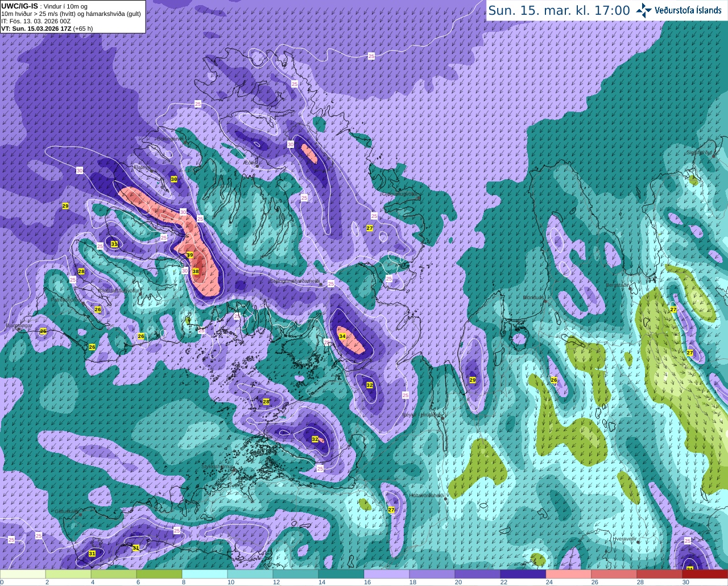The height and width of the screenshot is (586, 728).
Task: Select the dark indigo 22–24 legend swatch
Action: [x=523, y=574]
